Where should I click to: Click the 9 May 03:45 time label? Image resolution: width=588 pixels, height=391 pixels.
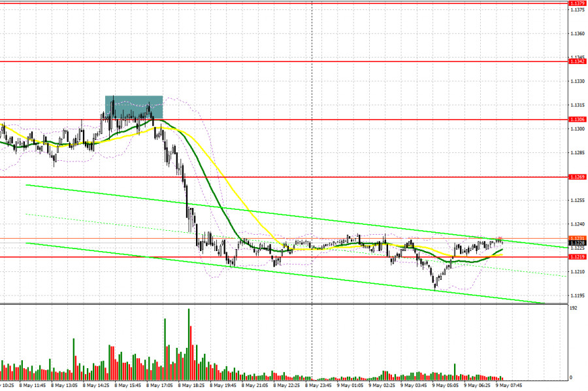pyautogui.click(x=414, y=385)
